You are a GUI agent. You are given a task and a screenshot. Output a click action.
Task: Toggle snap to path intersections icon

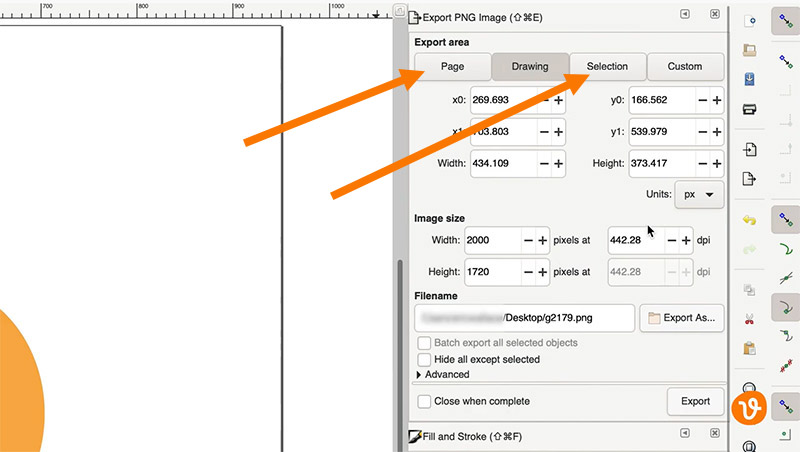(x=786, y=278)
